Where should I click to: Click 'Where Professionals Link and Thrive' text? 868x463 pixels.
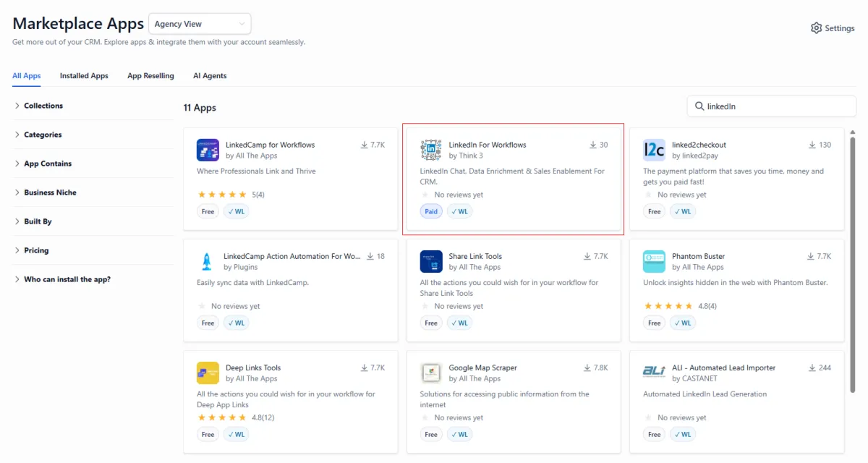pyautogui.click(x=256, y=171)
